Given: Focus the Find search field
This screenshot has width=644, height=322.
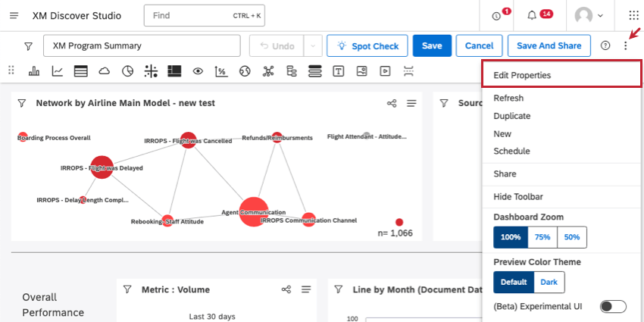Looking at the screenshot, I should point(204,16).
